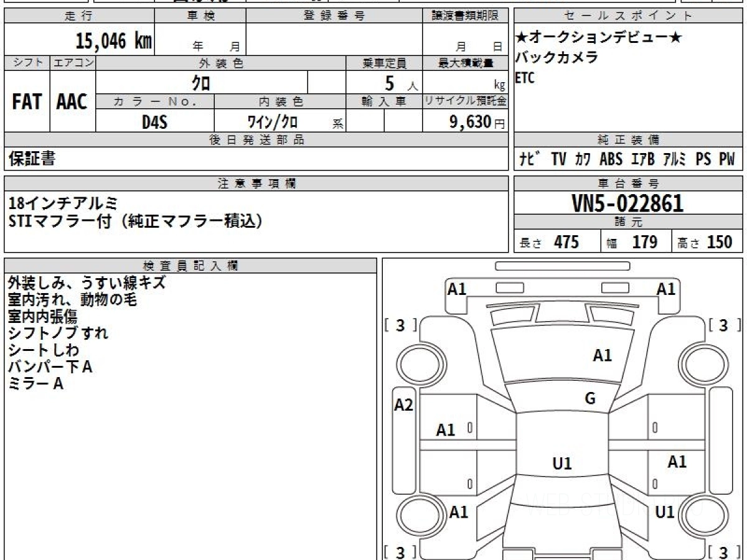747x560 pixels.
Task: Select the シートしわ note
Action: pyautogui.click(x=44, y=350)
